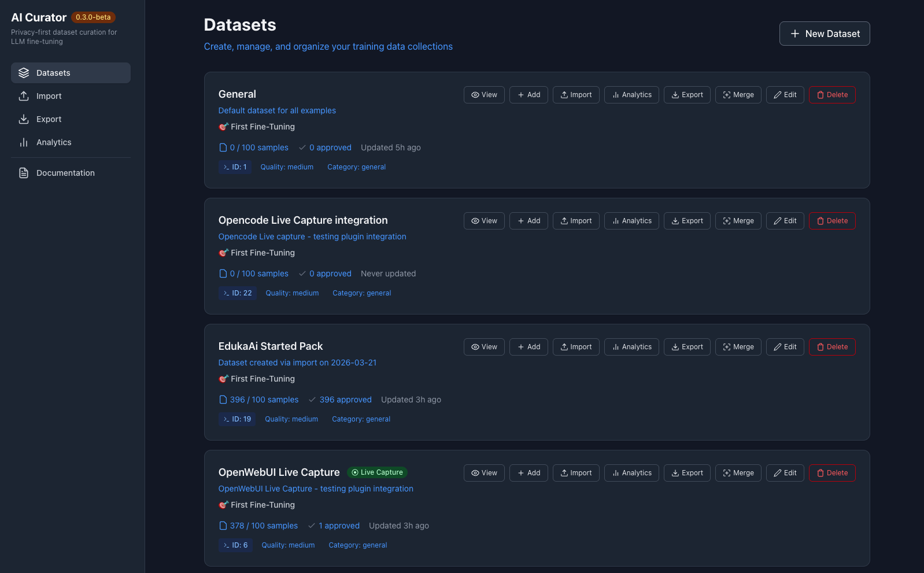Viewport: 924px width, 573px height.
Task: Delete EdukaAi Started Pack dataset
Action: pyautogui.click(x=832, y=347)
